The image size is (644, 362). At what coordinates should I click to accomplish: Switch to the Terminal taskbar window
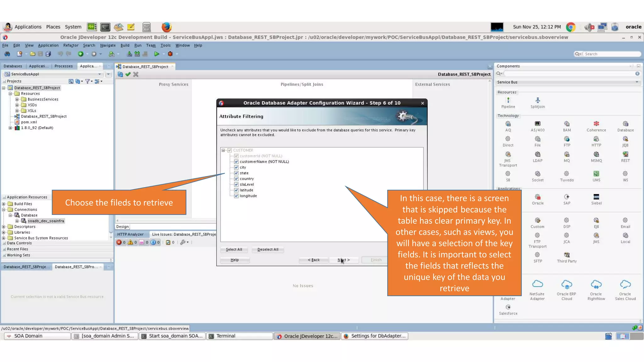pyautogui.click(x=239, y=336)
